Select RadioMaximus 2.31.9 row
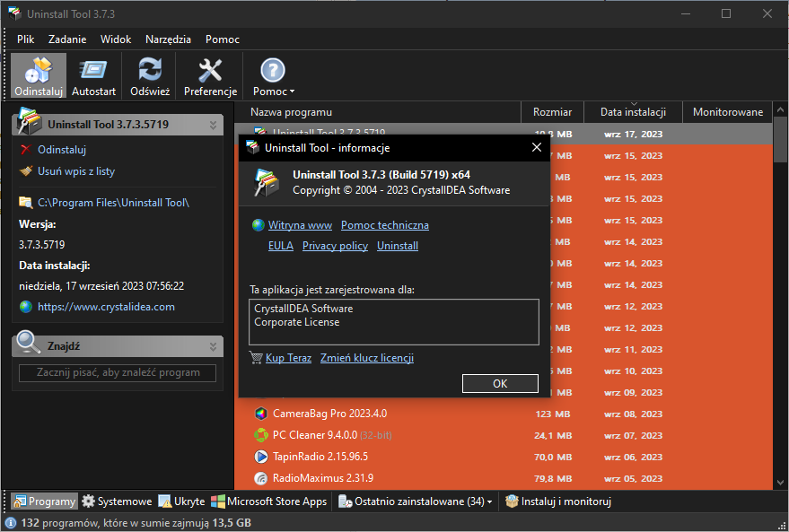The image size is (789, 532). tap(504, 478)
